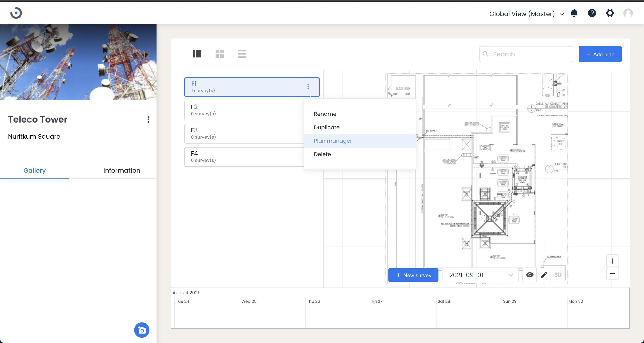Open the notifications bell

[x=574, y=13]
